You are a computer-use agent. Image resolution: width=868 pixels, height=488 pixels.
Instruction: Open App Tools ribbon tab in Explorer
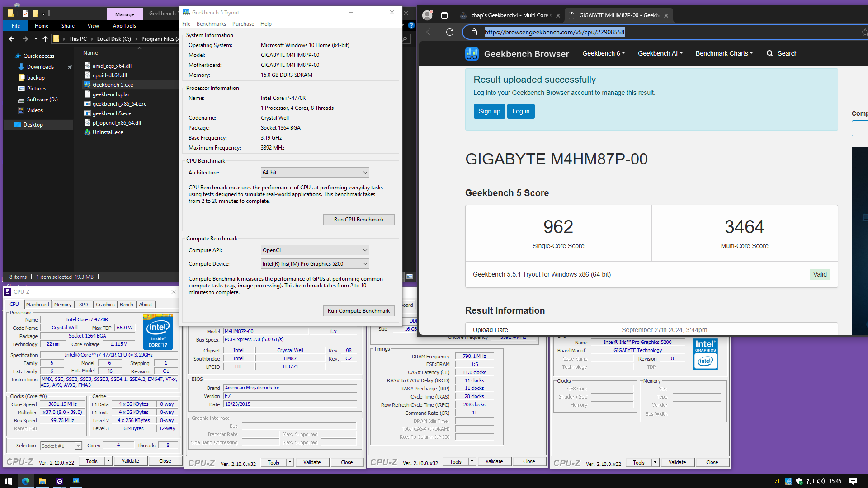pos(124,26)
